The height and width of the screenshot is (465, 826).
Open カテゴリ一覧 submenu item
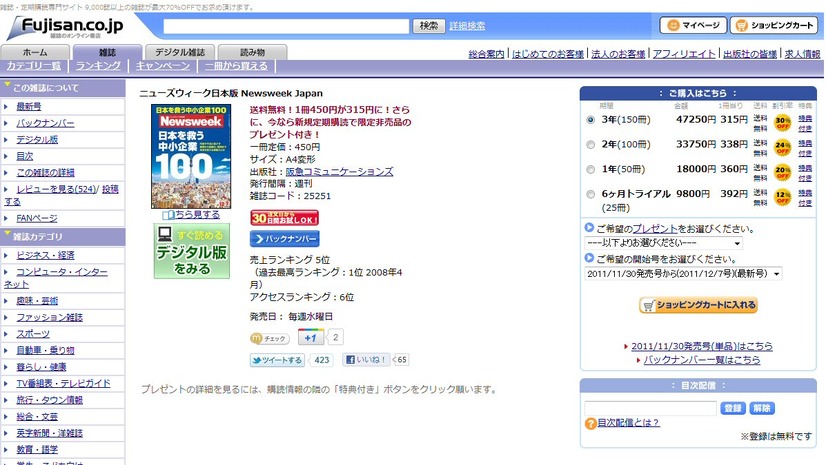[34, 66]
